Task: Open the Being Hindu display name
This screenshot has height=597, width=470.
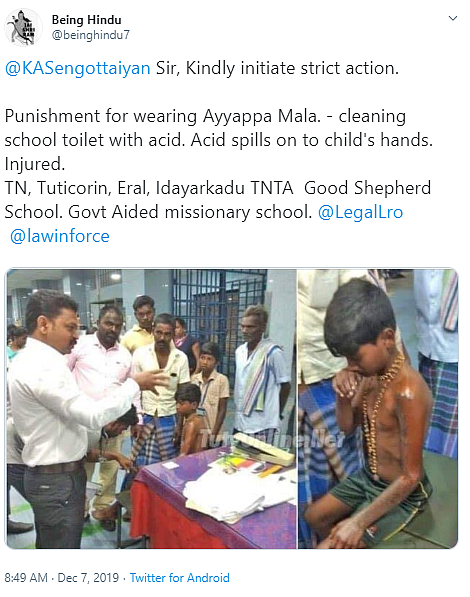Action: click(86, 19)
